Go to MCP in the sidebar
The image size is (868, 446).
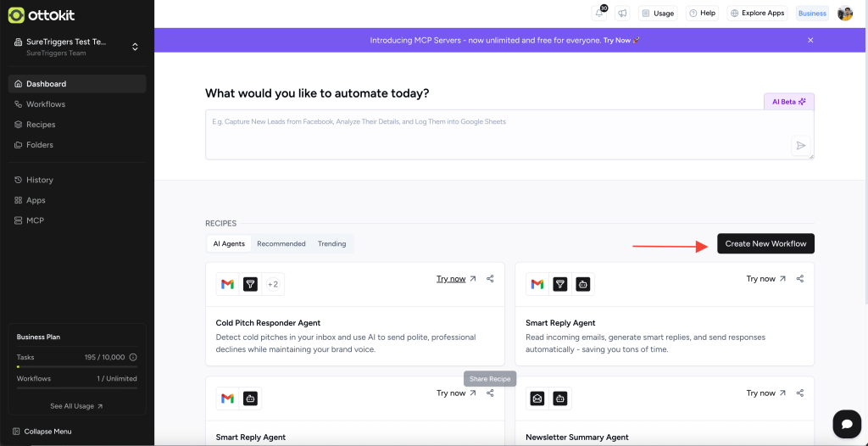coord(35,220)
